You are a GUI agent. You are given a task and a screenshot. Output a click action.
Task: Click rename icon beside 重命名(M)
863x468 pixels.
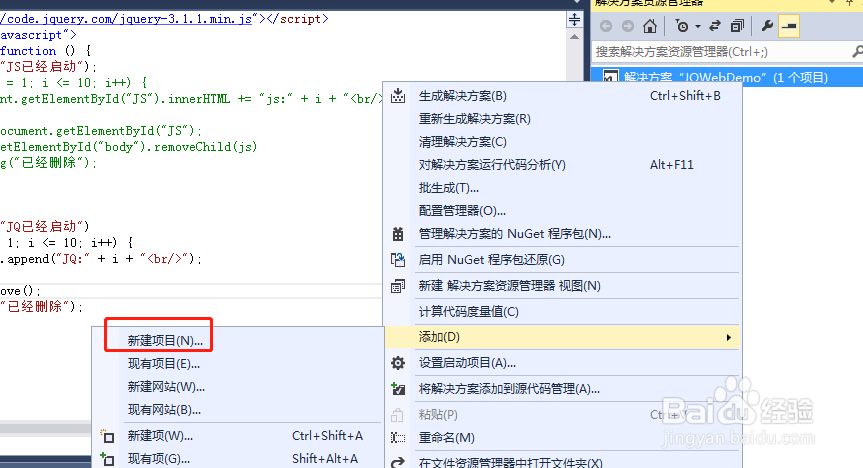click(398, 438)
